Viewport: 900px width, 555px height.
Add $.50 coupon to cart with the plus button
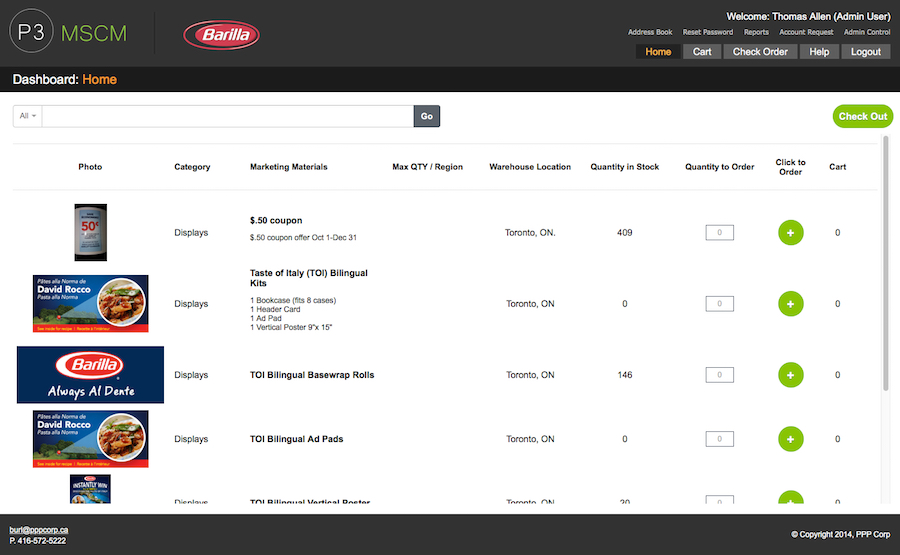[x=790, y=232]
